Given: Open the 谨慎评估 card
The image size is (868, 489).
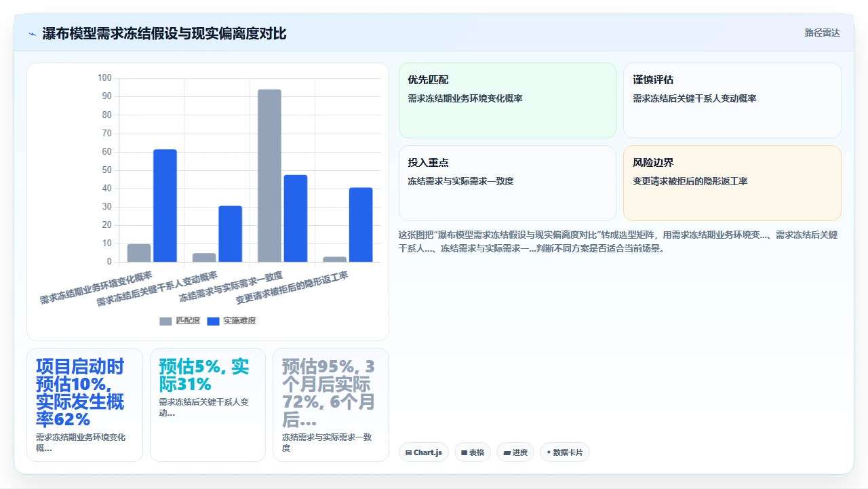Looking at the screenshot, I should (732, 100).
